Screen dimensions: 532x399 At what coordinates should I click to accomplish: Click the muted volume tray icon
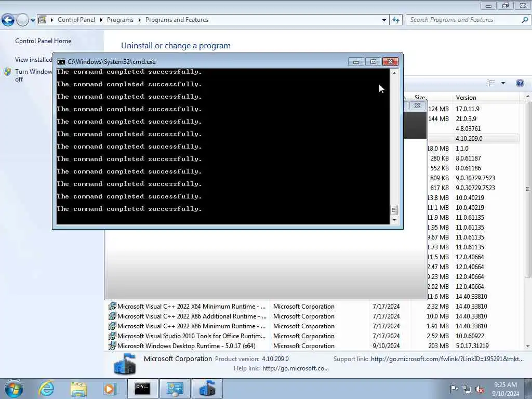tap(480, 390)
